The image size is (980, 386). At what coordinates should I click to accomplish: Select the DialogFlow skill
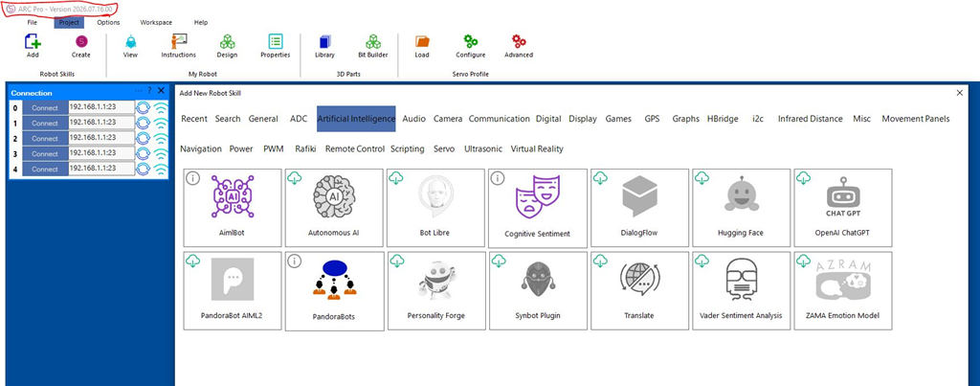[640, 208]
